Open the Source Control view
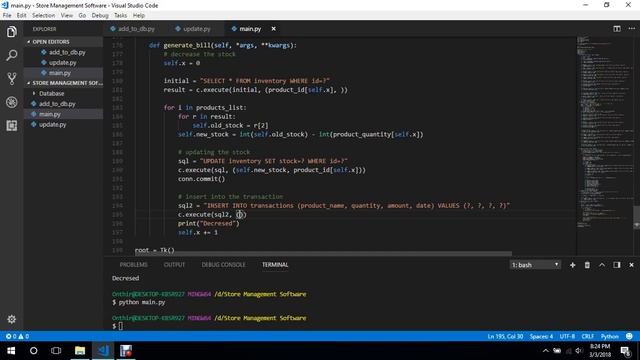 coord(11,78)
